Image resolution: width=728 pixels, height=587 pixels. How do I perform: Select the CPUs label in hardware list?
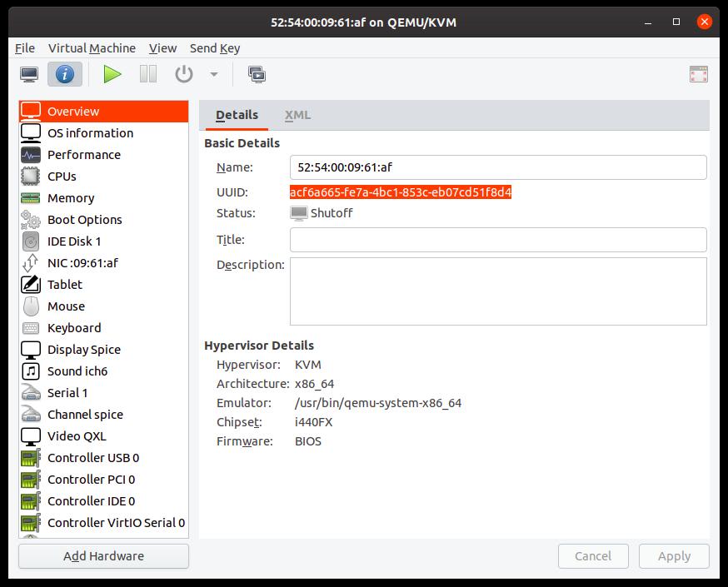pyautogui.click(x=62, y=177)
